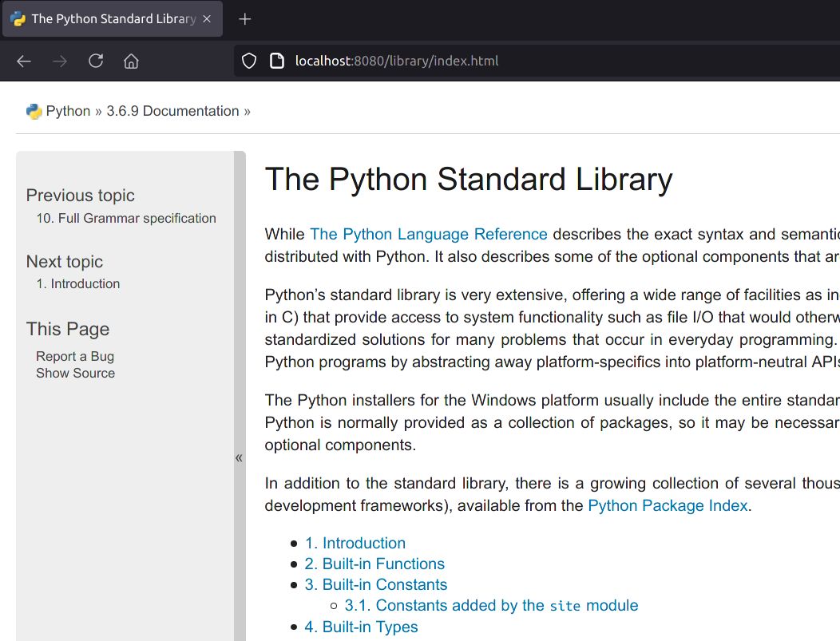Open sidebar link 1. Introduction
Screen dimensions: 840x641
click(78, 284)
